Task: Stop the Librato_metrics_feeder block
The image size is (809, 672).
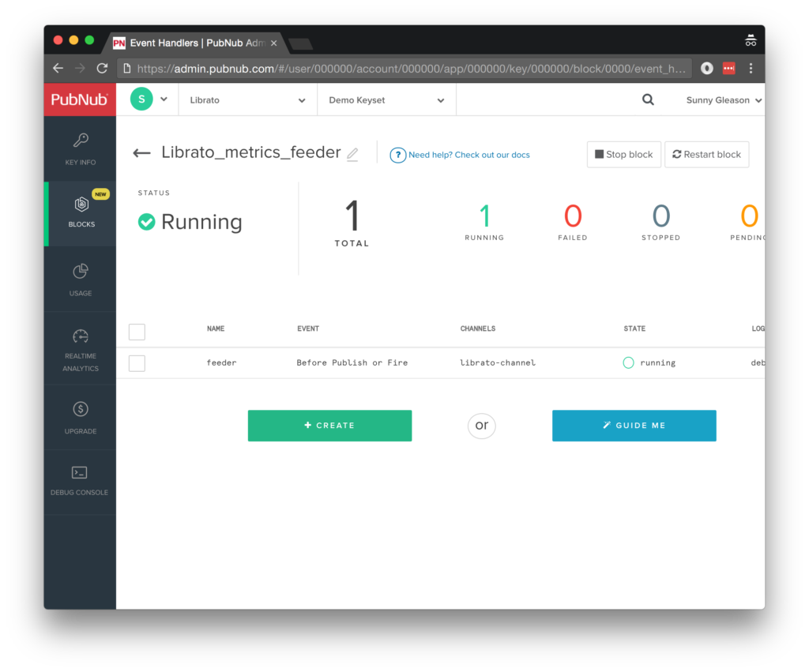Action: 623,154
